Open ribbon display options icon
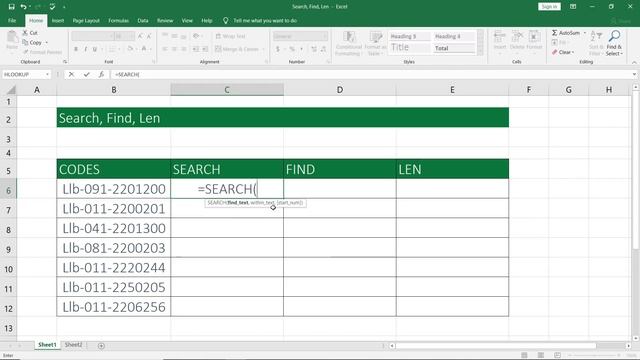The width and height of the screenshot is (640, 360). 573,7
